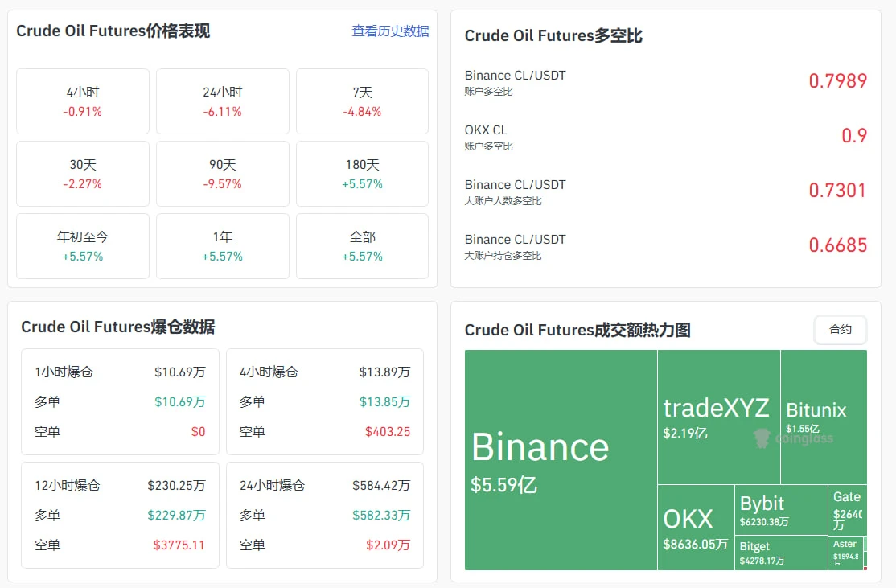Select the 24小时爆仓 liquidation card
The height and width of the screenshot is (588, 896).
325,516
